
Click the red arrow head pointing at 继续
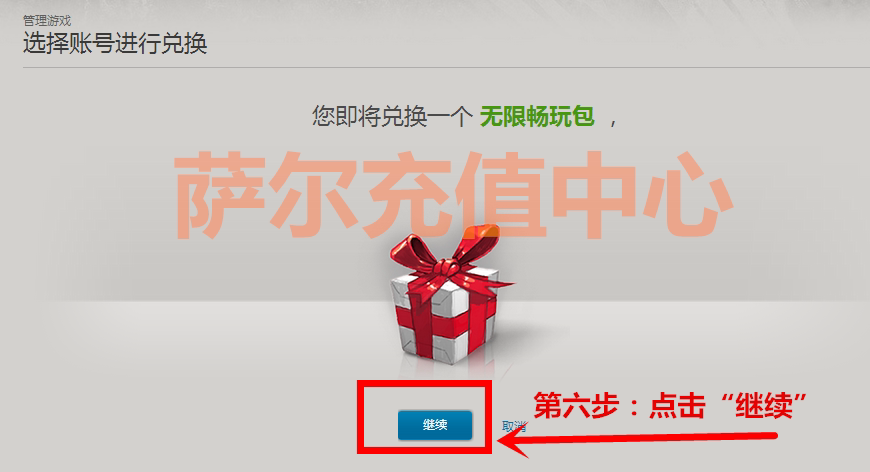[514, 440]
